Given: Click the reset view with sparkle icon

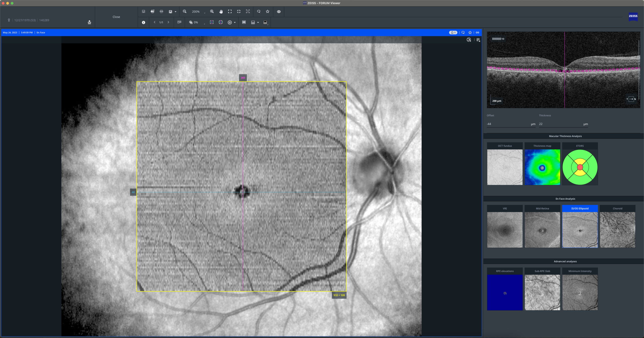Looking at the screenshot, I should tap(469, 40).
